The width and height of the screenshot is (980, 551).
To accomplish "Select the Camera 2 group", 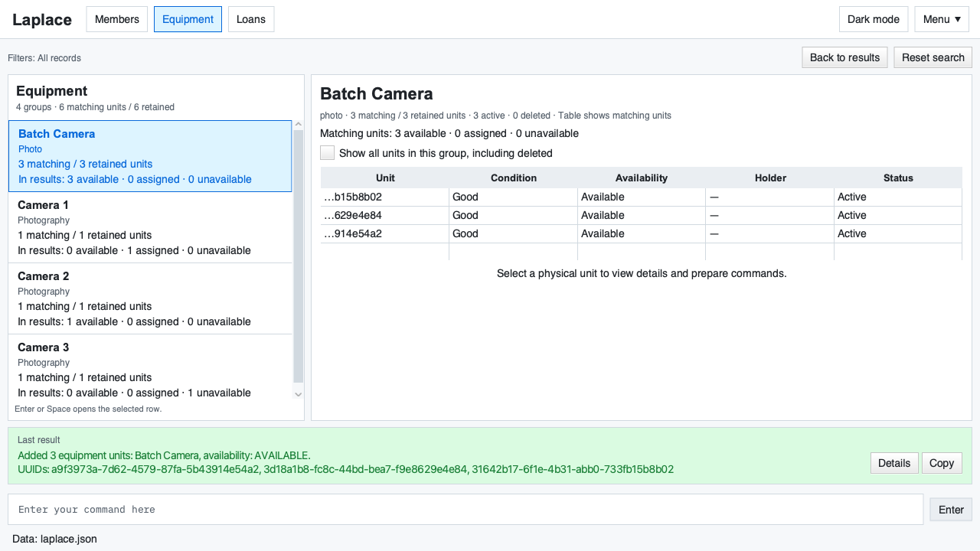I will 150,298.
